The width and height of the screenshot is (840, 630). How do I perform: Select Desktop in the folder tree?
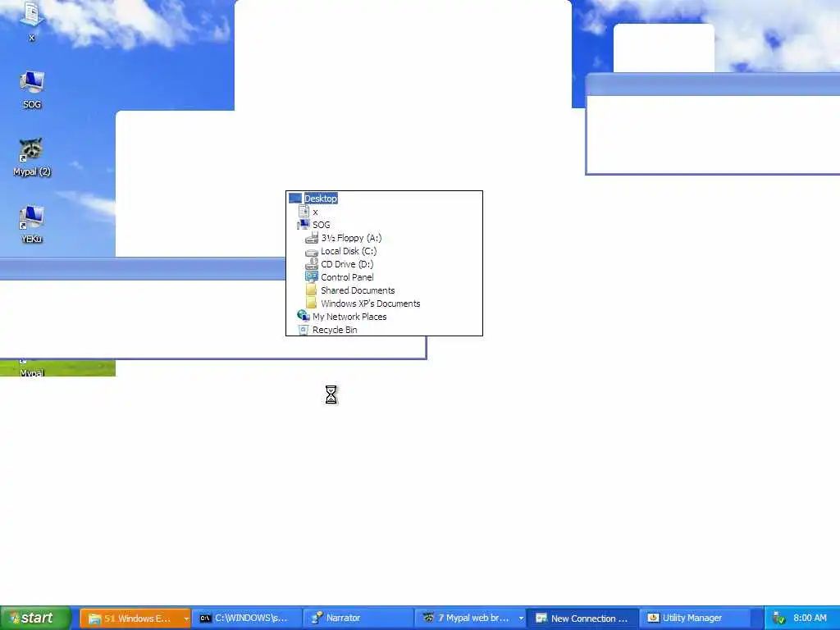pyautogui.click(x=321, y=199)
